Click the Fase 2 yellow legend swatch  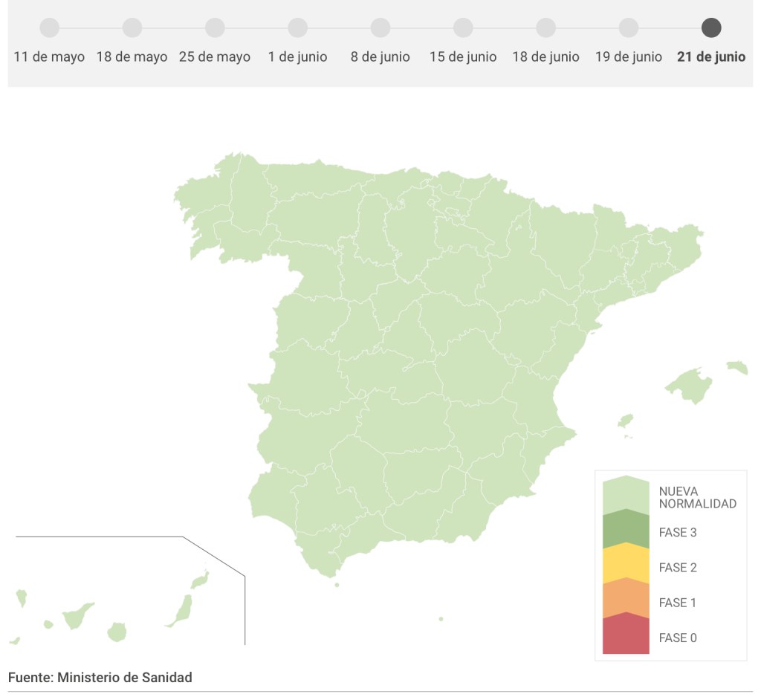pos(626,564)
